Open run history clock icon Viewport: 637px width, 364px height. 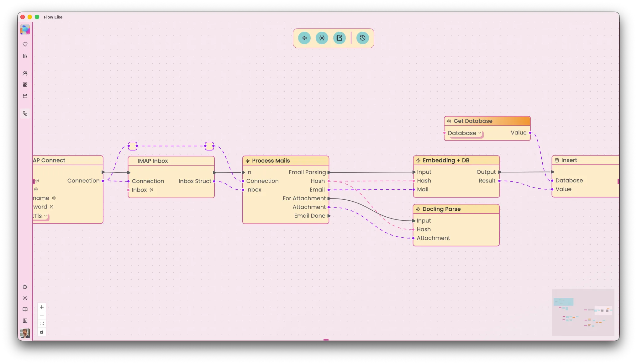click(363, 38)
